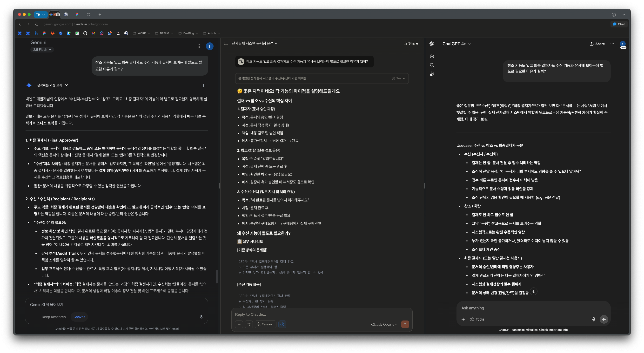Toggle Claude's sidebar panel icon
Viewport: 644px width, 353px height.
226,43
